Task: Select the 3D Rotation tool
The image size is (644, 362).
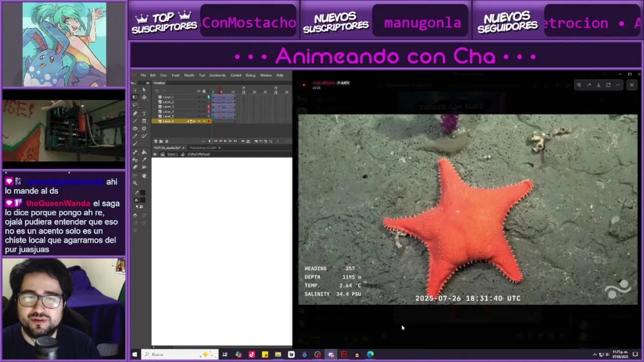Action: [x=144, y=98]
